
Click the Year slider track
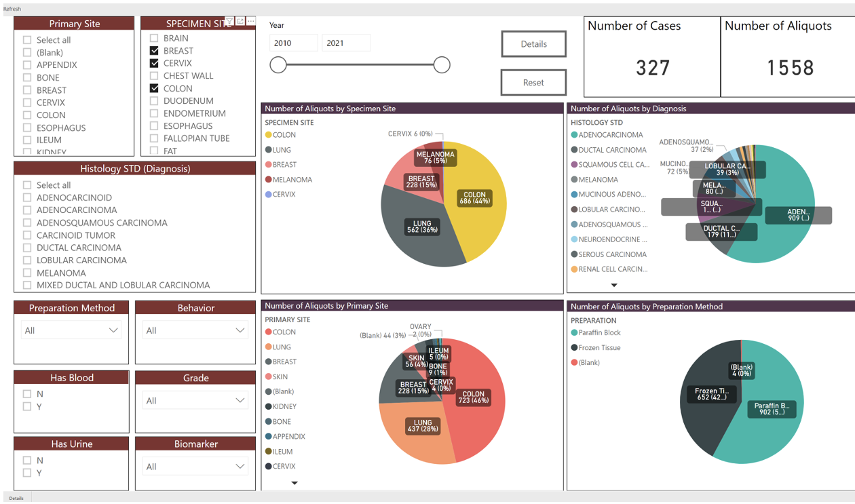coord(360,65)
